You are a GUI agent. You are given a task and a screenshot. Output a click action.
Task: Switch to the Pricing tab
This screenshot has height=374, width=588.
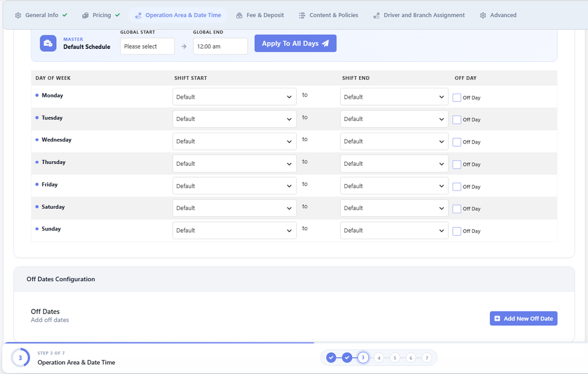pos(101,15)
